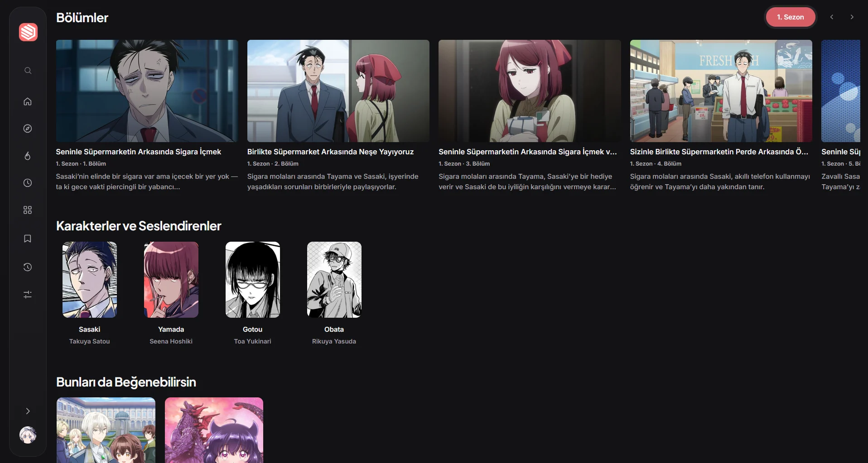Click the '1. Sezon · 3. Bölüm' label

pyautogui.click(x=464, y=164)
